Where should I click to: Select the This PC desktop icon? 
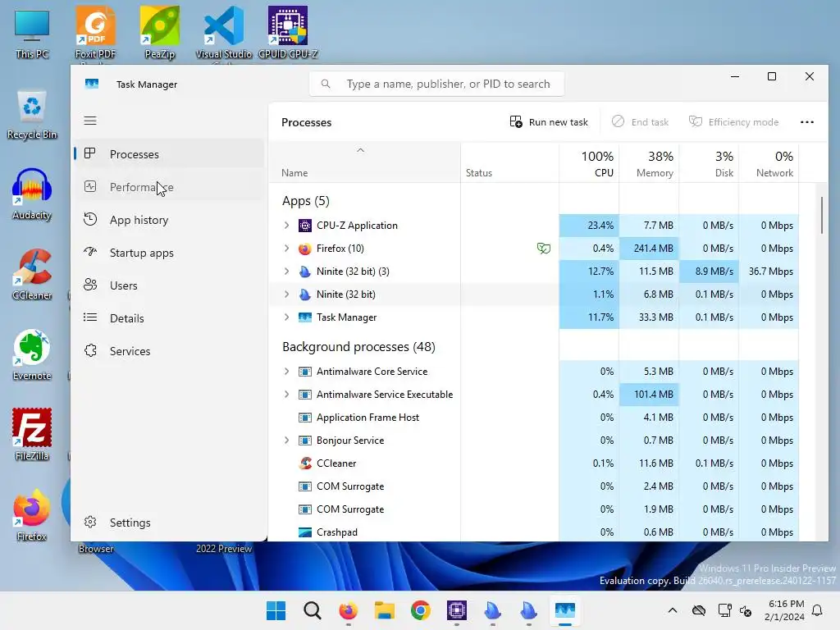pyautogui.click(x=32, y=33)
